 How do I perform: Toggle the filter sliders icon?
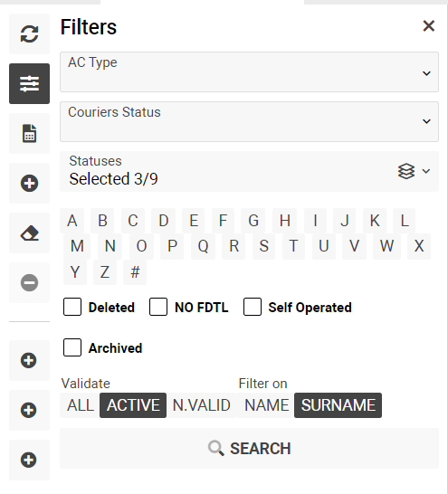click(x=29, y=83)
